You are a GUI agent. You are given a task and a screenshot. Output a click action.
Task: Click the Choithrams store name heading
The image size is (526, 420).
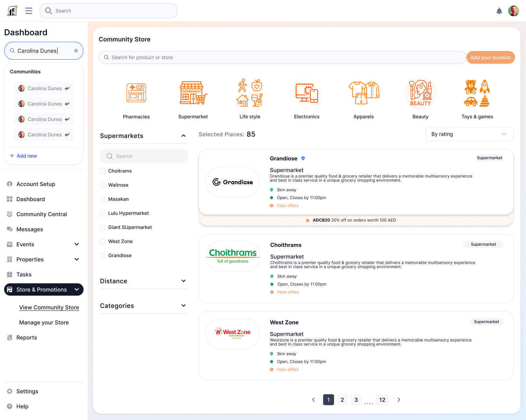click(286, 245)
